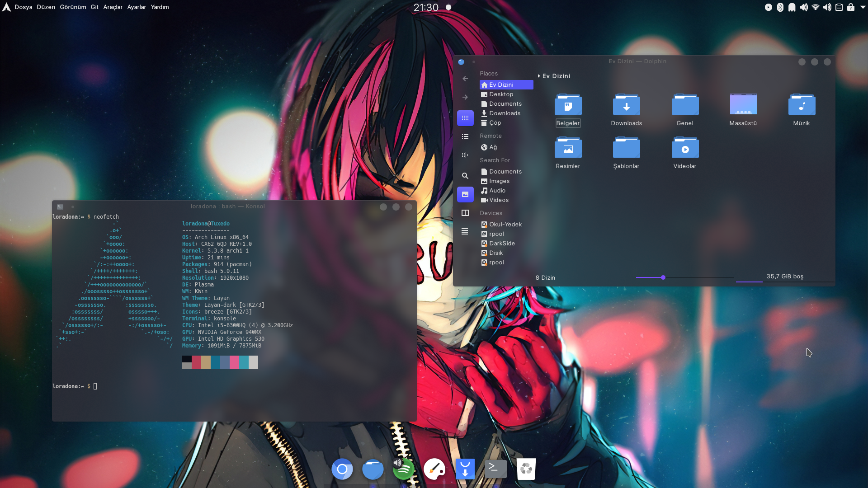This screenshot has height=488, width=868.
Task: Select the Videolar folder icon
Action: [685, 148]
